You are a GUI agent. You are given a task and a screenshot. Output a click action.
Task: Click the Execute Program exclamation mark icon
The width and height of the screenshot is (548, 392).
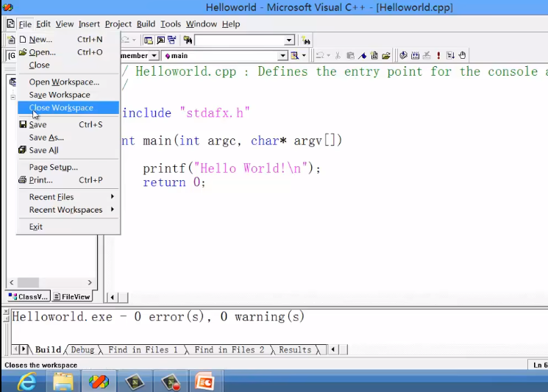point(438,56)
